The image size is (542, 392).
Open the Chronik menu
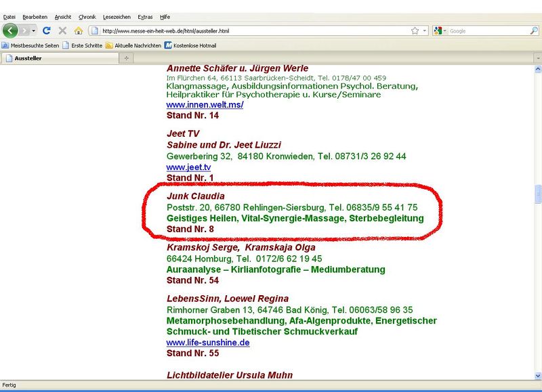tap(87, 16)
